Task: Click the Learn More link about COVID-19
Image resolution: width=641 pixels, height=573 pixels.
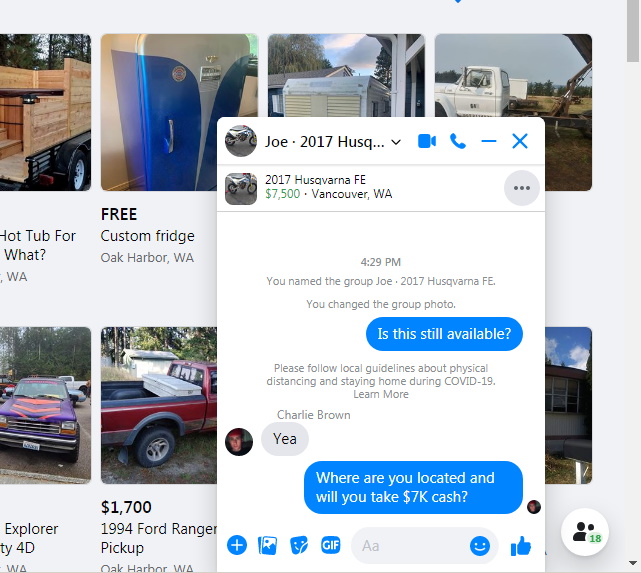Action: click(x=381, y=394)
